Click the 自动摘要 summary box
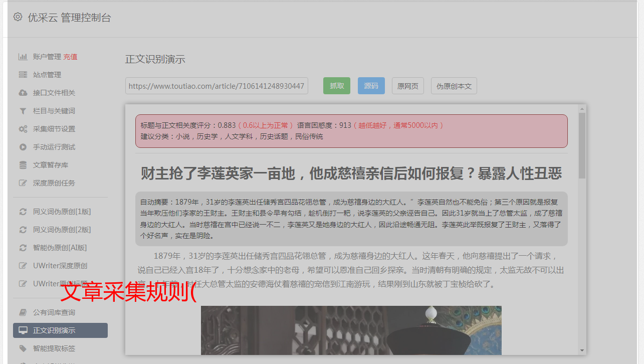Image resolution: width=644 pixels, height=364 pixels. click(351, 219)
